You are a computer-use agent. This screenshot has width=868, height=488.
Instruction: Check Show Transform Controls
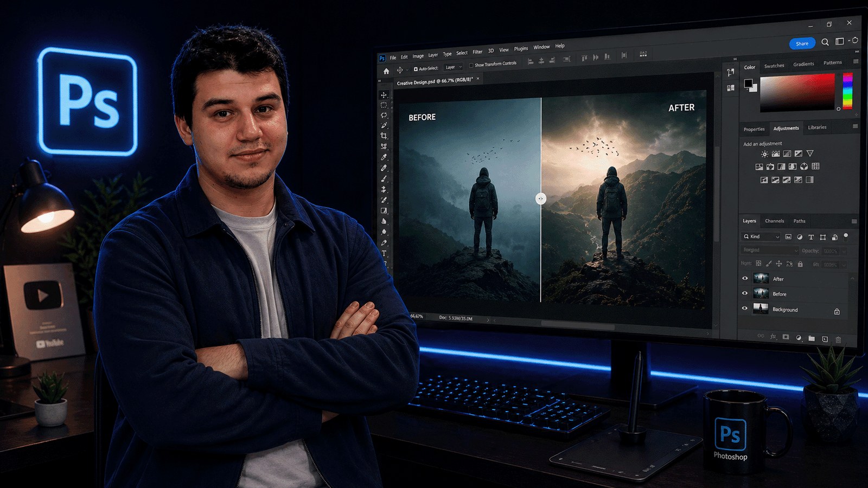click(x=471, y=65)
